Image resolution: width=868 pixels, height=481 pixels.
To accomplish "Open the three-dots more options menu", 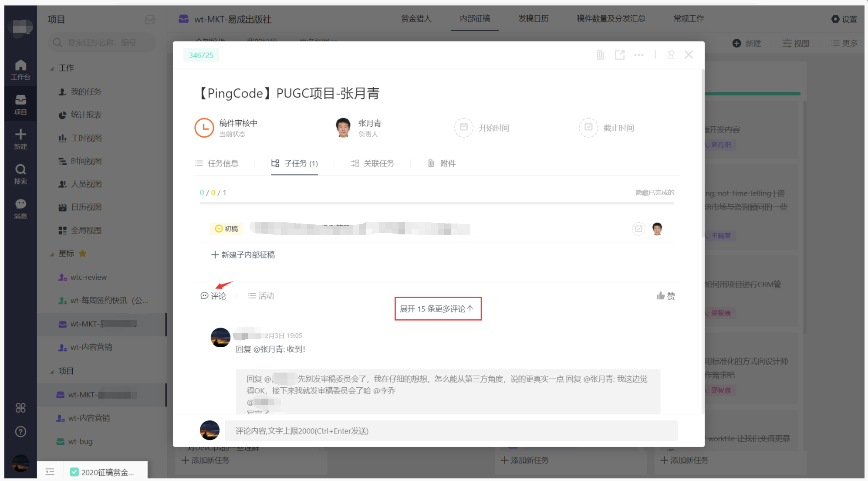I will (x=638, y=55).
